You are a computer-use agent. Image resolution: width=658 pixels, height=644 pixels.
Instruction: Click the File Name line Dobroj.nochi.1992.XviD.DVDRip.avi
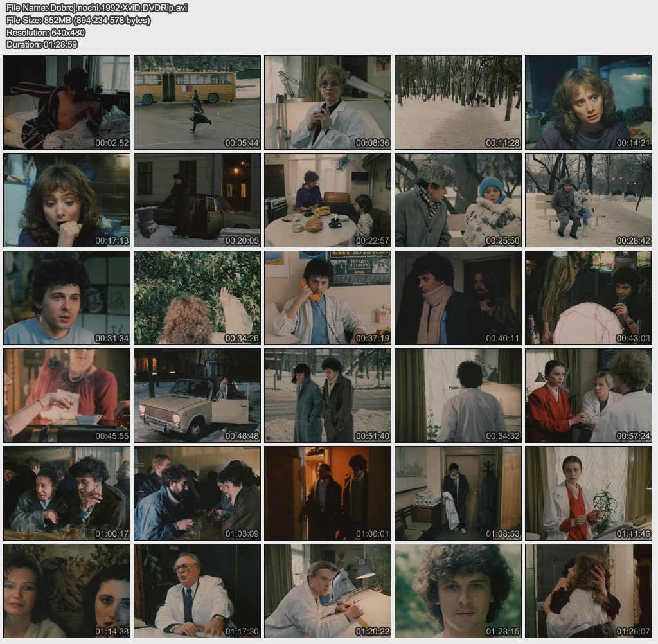point(97,8)
